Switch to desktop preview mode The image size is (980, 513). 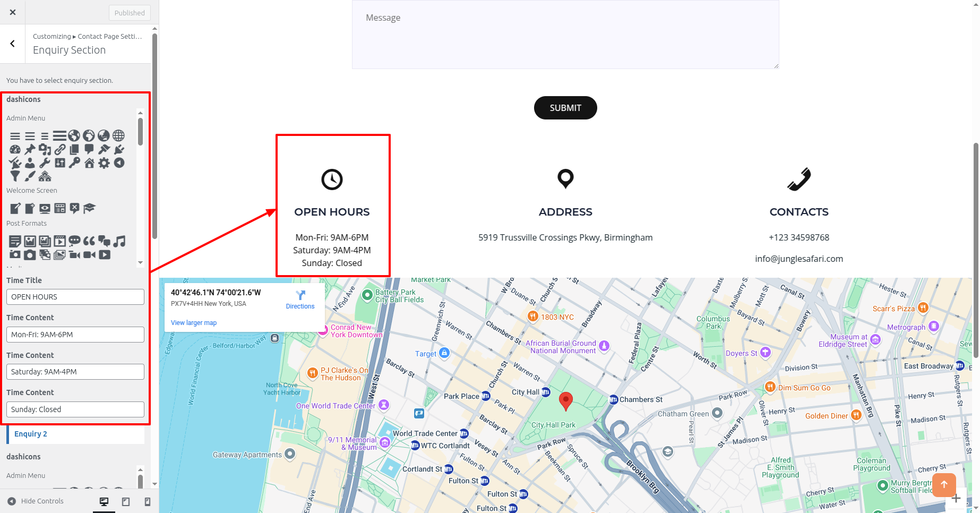click(x=104, y=501)
